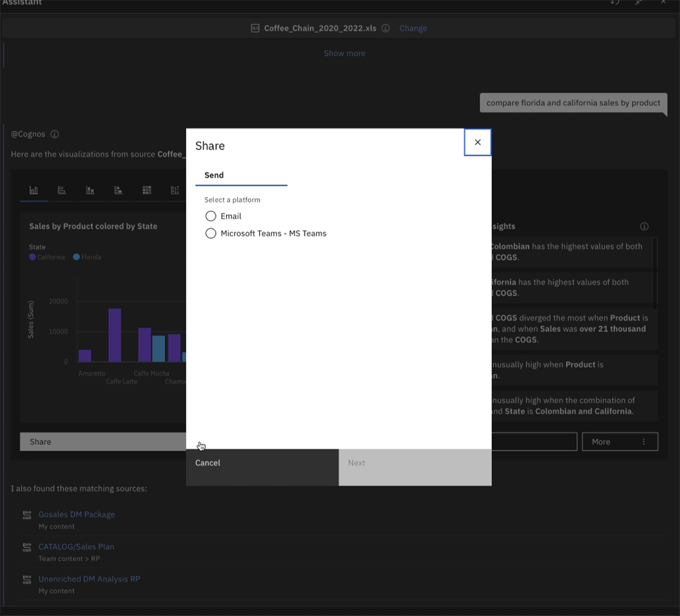Select the stacked horizontal bar visualization icon

click(118, 190)
